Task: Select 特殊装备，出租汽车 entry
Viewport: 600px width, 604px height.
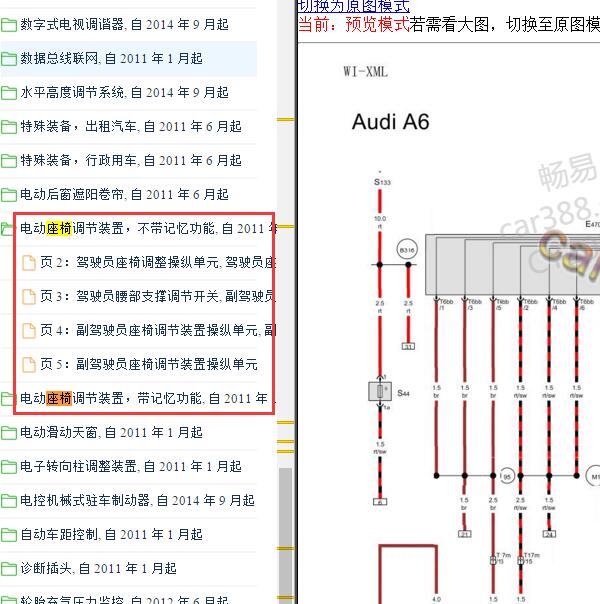Action: coord(131,126)
